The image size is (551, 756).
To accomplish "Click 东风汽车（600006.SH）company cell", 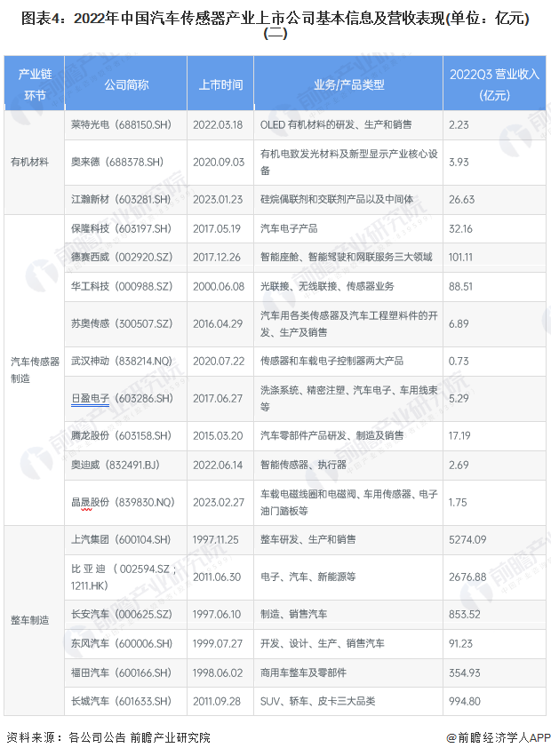I will tap(126, 644).
